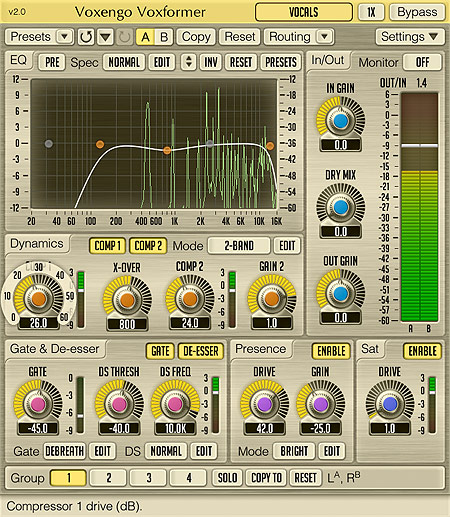Screen dimensions: 450x517
Task: Select the grey EQ point near 30 Hz
Action: 49,144
